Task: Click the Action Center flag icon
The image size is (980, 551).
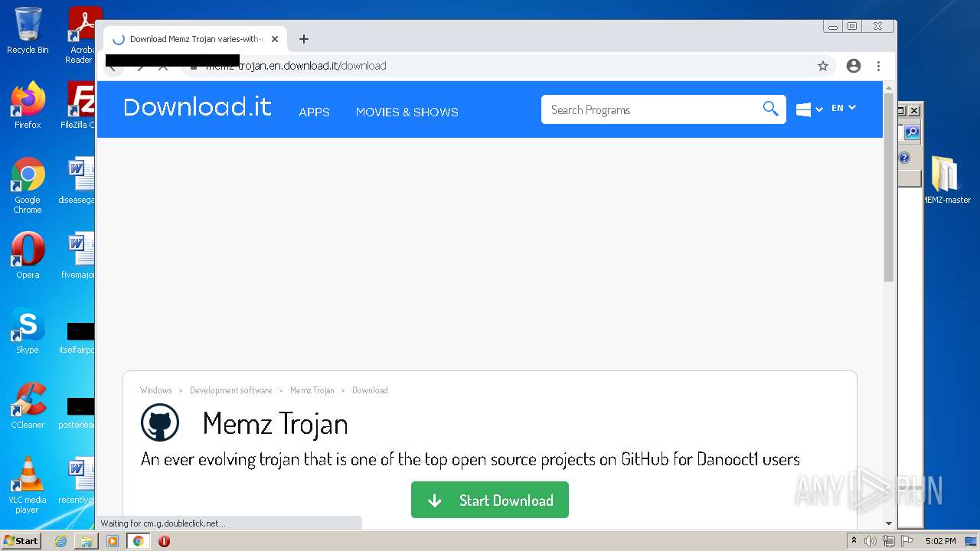Action: point(907,541)
